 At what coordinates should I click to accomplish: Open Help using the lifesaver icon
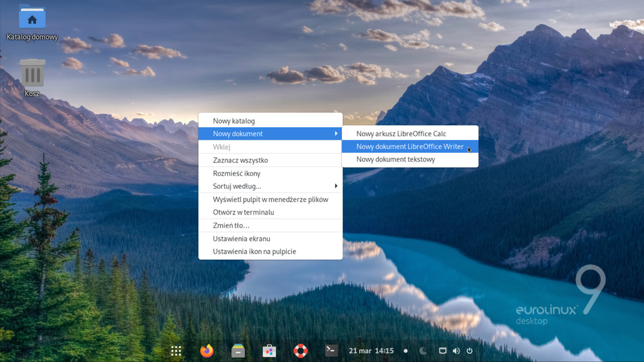(300, 350)
